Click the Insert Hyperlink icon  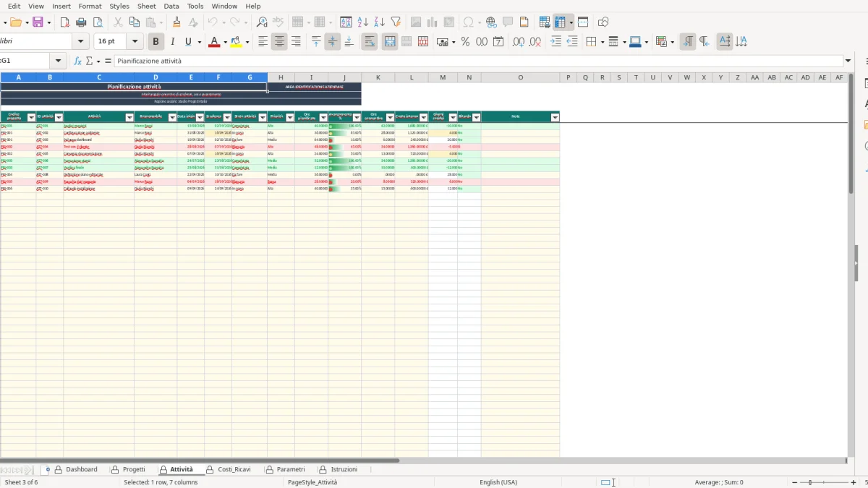coord(491,22)
